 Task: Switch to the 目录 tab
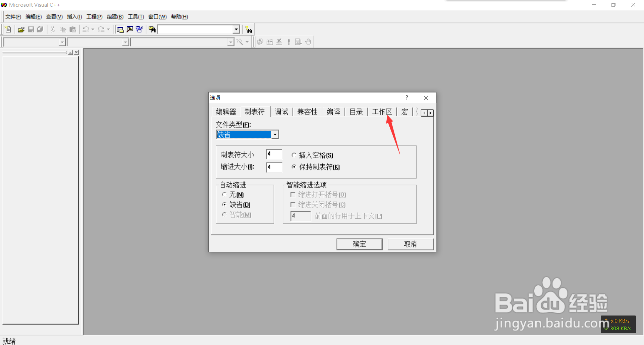point(356,112)
